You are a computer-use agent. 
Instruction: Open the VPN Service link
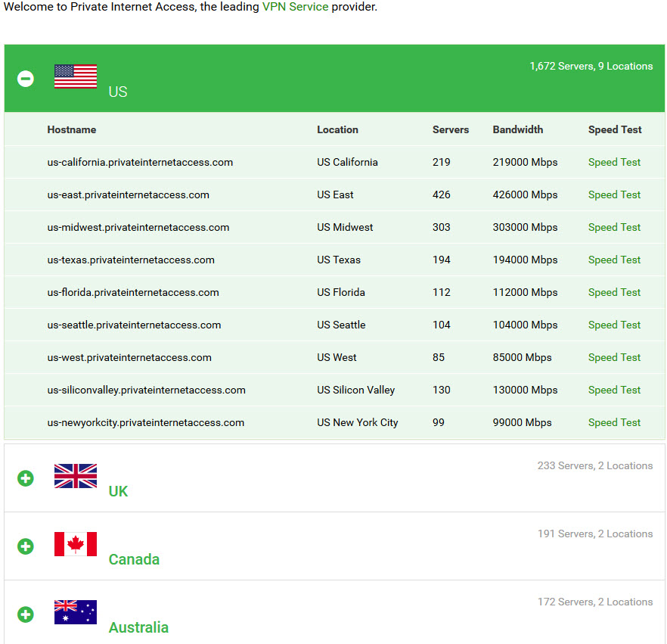click(x=295, y=7)
